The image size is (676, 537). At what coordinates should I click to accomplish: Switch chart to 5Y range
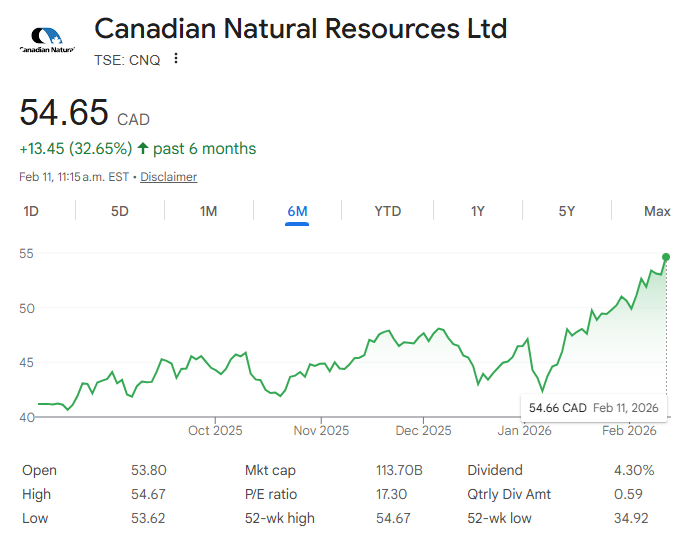pos(567,211)
